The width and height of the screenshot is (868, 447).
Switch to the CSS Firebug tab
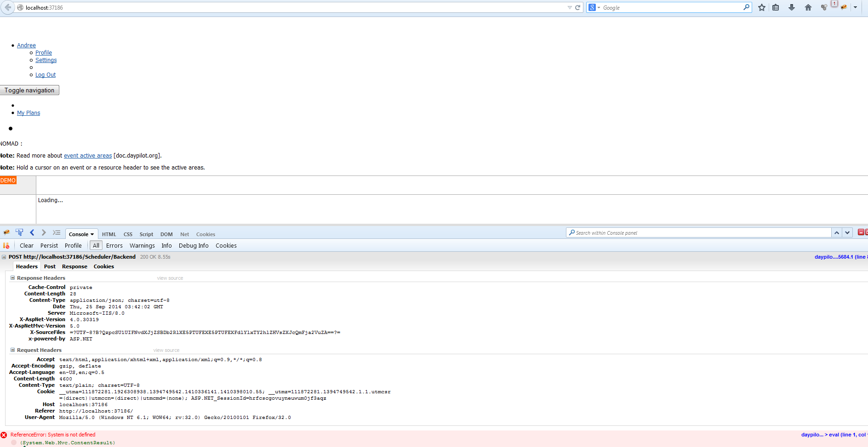coord(128,234)
